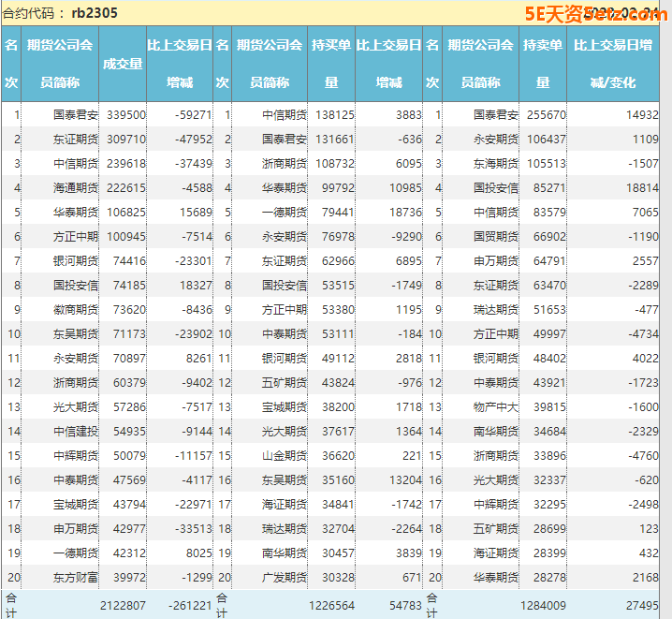Select volume change -23902
The image size is (672, 619).
click(x=194, y=334)
